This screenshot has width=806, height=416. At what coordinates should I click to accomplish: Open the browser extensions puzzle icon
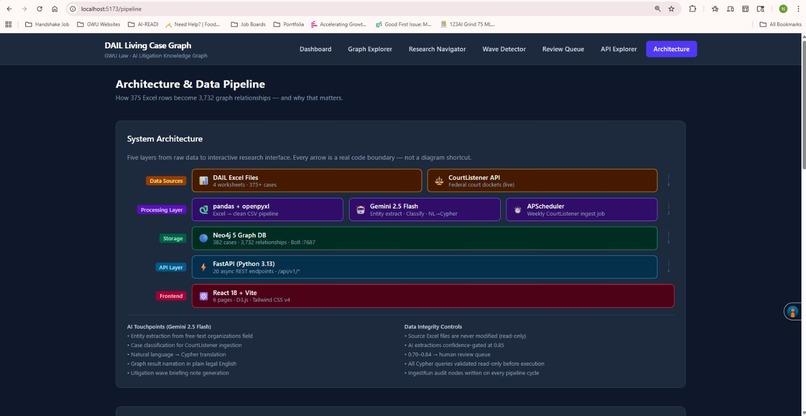point(692,9)
